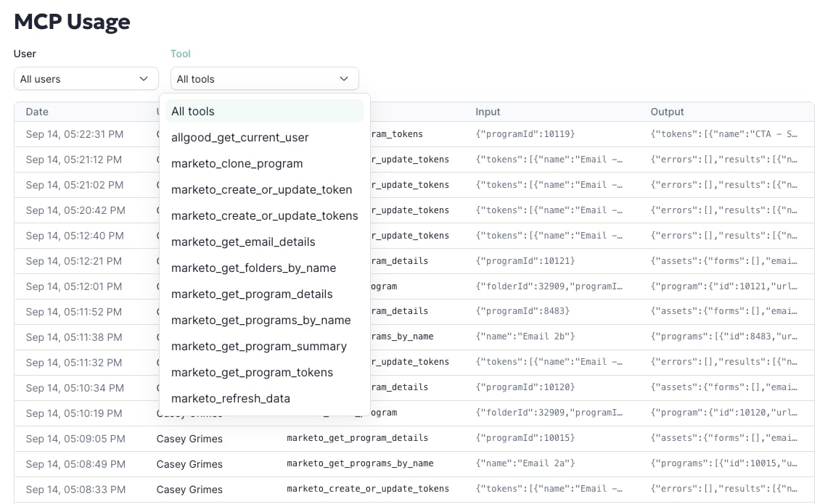
Task: Click output with program id 10120
Action: [724, 413]
